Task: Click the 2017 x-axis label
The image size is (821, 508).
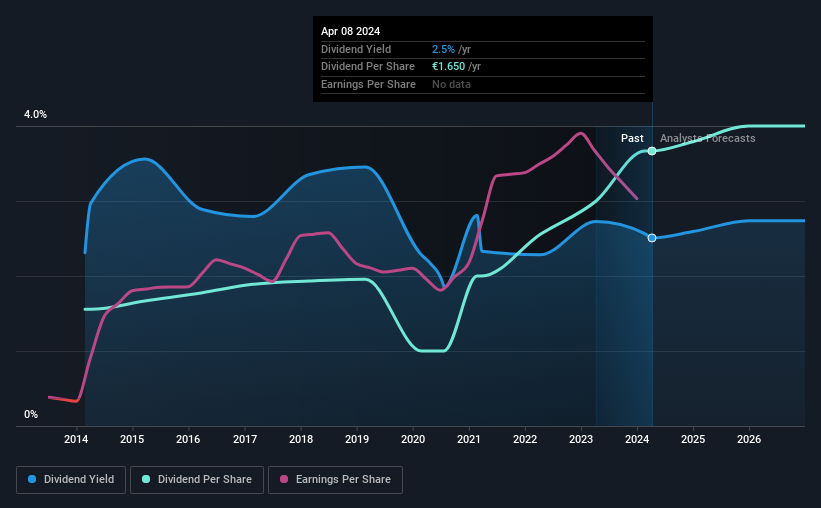Action: point(245,439)
